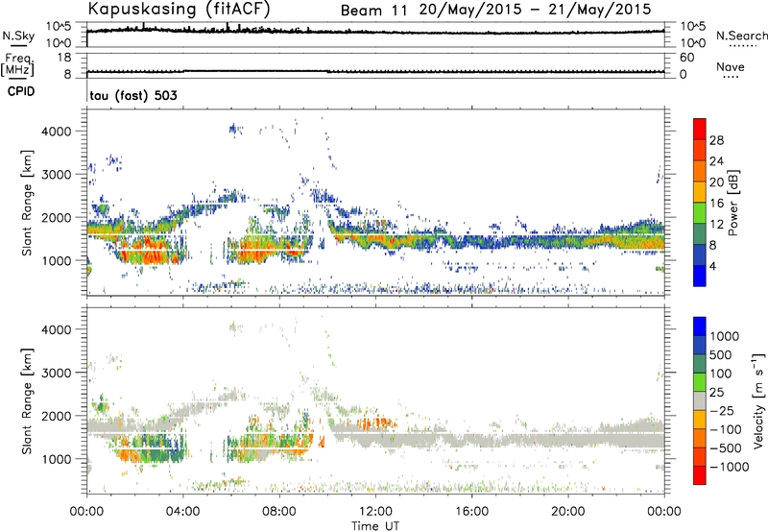Screen dimensions: 768x532
Task: Click the '-1000' tick on velocity colorbar
Action: point(730,467)
